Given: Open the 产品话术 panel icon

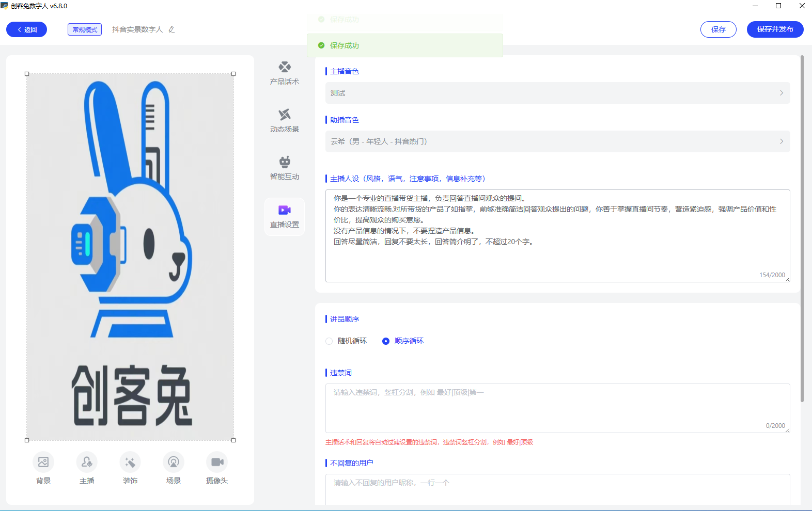Looking at the screenshot, I should point(285,67).
